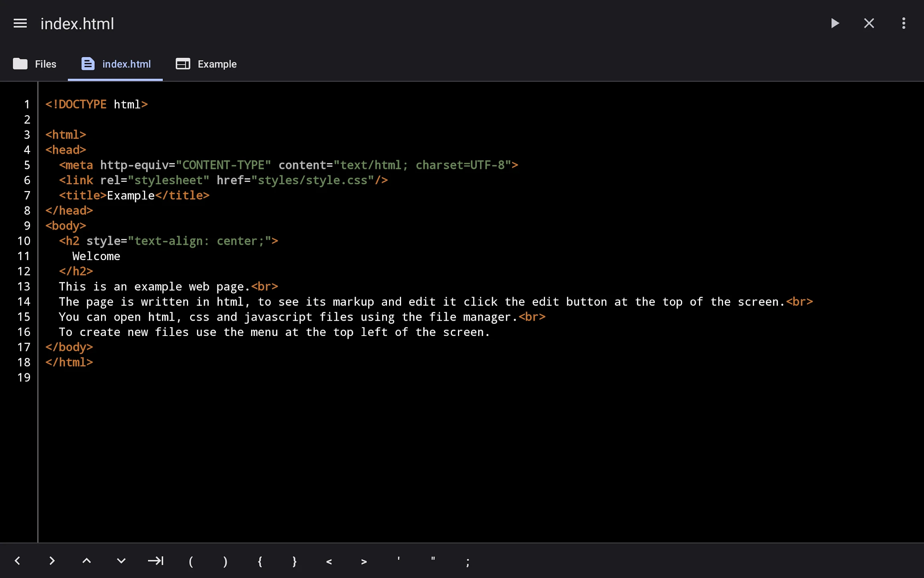Click line number 2 in the gutter
This screenshot has height=578, width=924.
(27, 120)
